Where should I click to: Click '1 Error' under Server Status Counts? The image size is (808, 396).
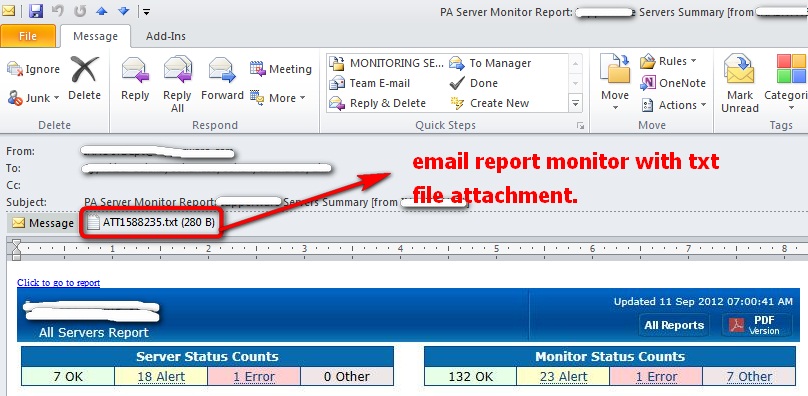click(254, 376)
